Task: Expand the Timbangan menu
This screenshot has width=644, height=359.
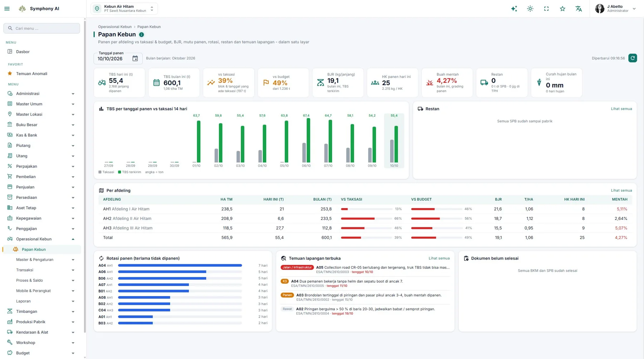Action: tap(41, 311)
